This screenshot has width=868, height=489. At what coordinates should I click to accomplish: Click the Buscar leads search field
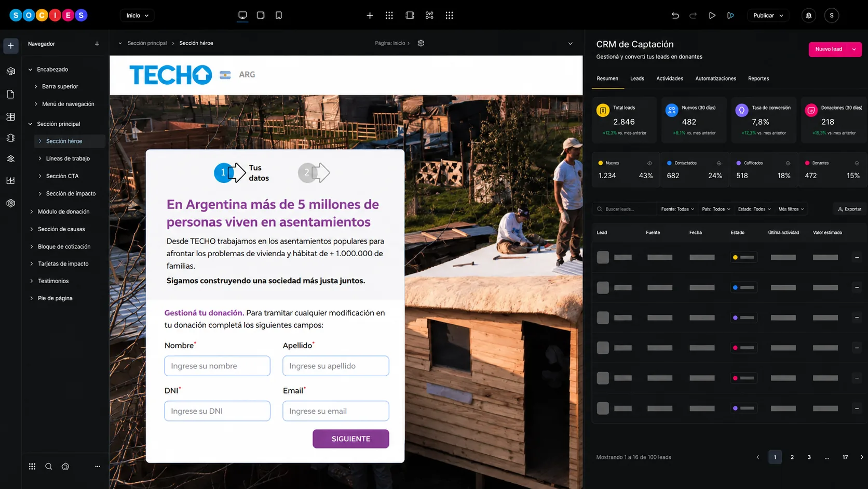click(x=625, y=209)
